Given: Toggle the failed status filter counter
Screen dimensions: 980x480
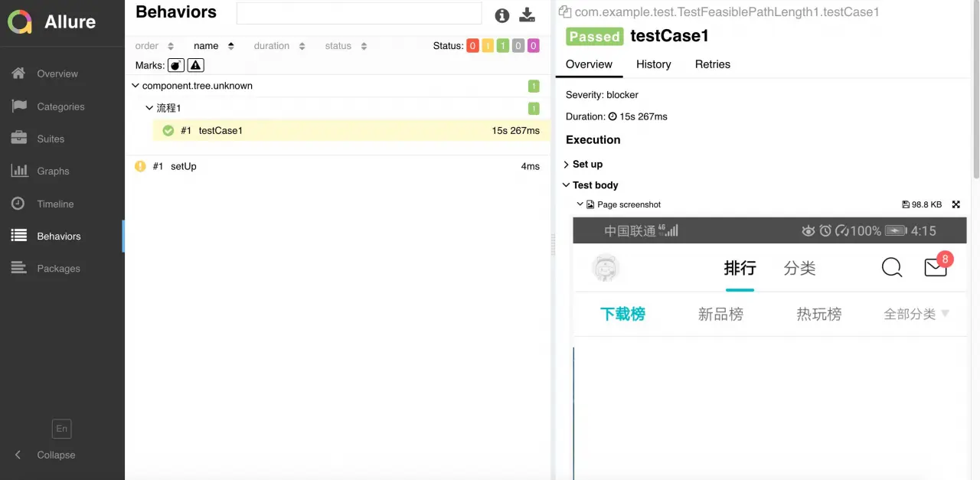Looking at the screenshot, I should point(472,45).
